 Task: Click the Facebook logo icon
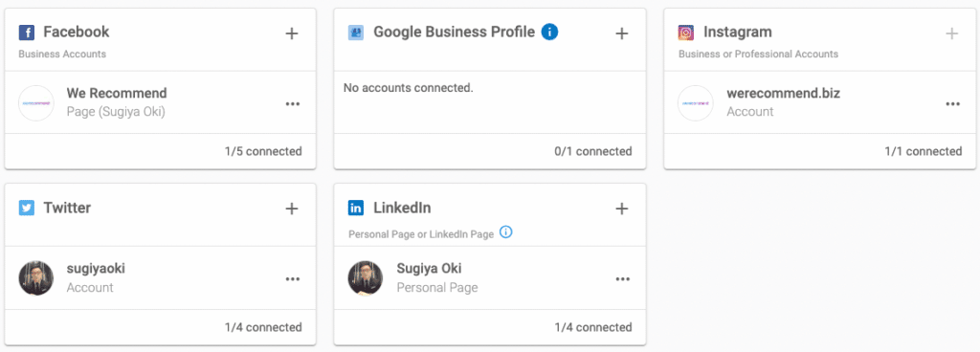point(26,33)
